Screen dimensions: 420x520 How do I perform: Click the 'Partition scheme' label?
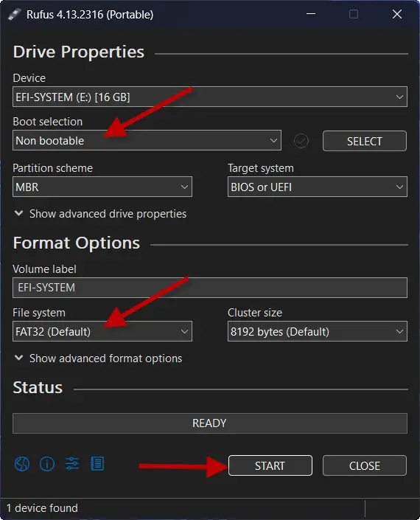52,168
